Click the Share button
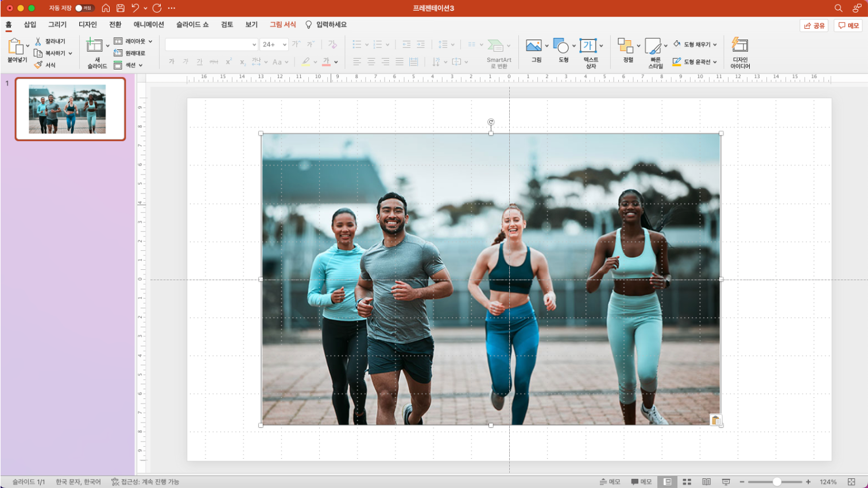868x488 pixels. tap(814, 25)
